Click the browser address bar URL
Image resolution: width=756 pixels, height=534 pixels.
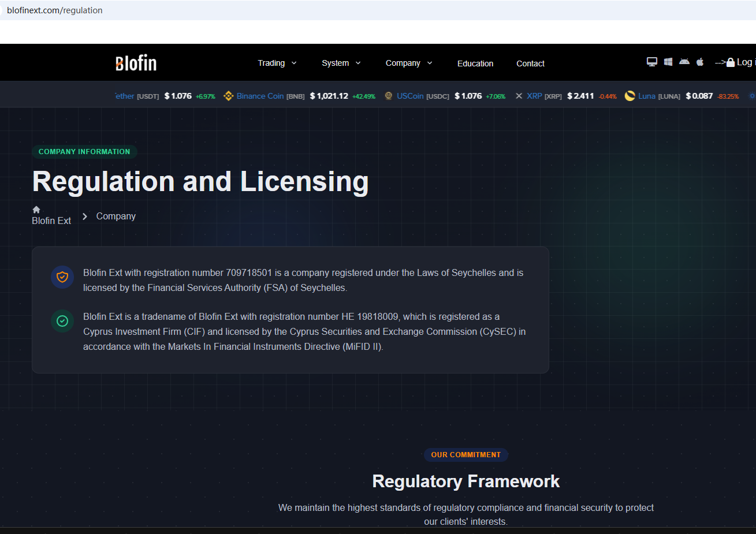pyautogui.click(x=55, y=10)
